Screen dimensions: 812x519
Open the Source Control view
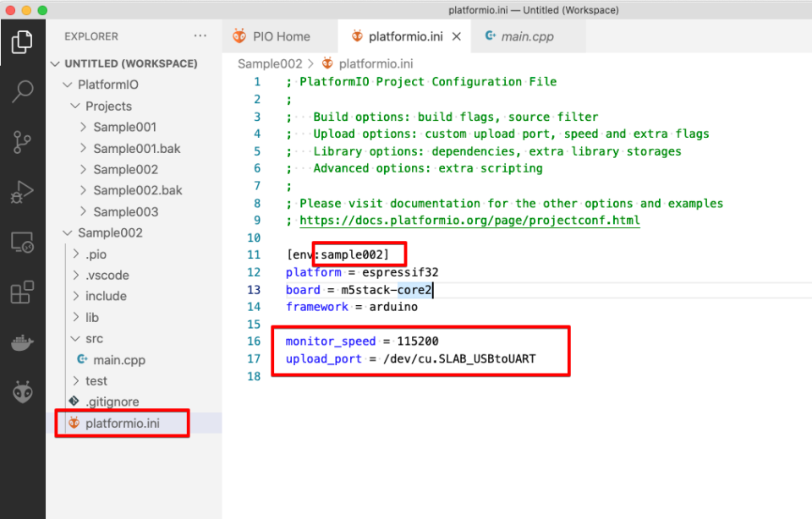click(x=23, y=141)
